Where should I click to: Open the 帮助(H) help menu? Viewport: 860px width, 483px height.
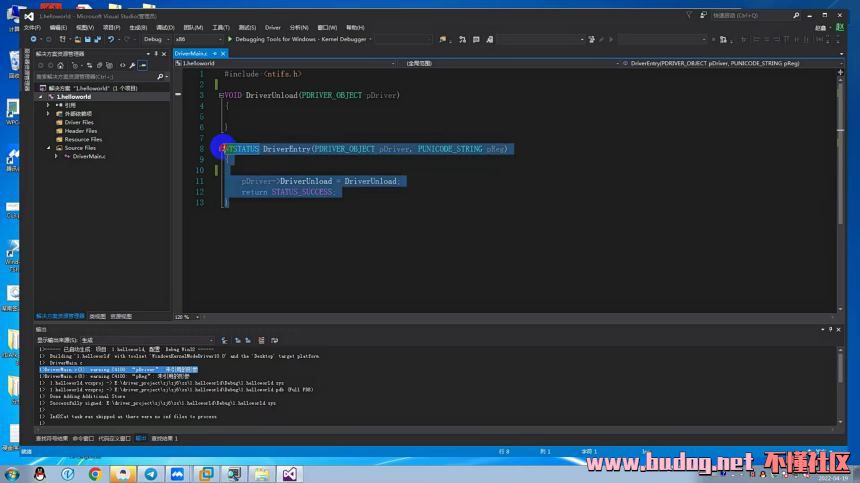tap(355, 27)
